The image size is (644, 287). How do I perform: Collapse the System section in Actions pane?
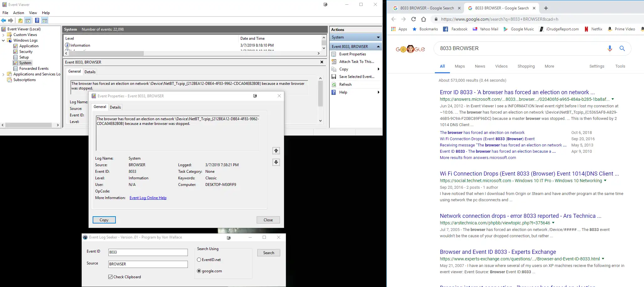pyautogui.click(x=378, y=37)
